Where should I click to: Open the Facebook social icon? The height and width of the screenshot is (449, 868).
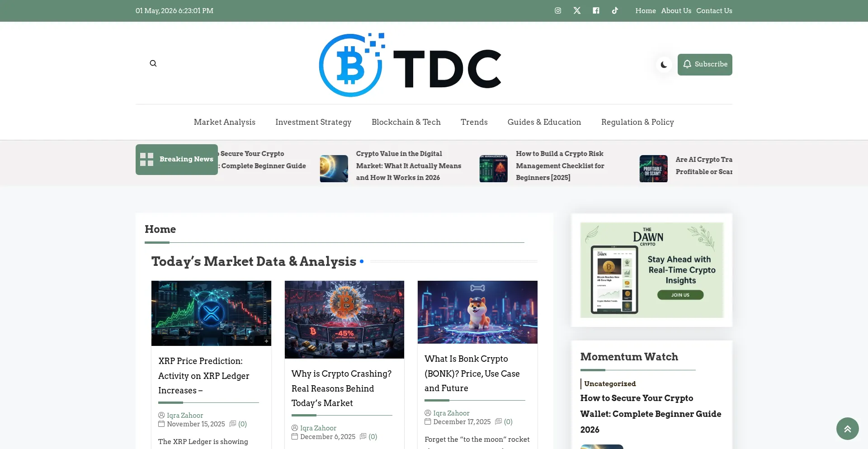coord(596,10)
